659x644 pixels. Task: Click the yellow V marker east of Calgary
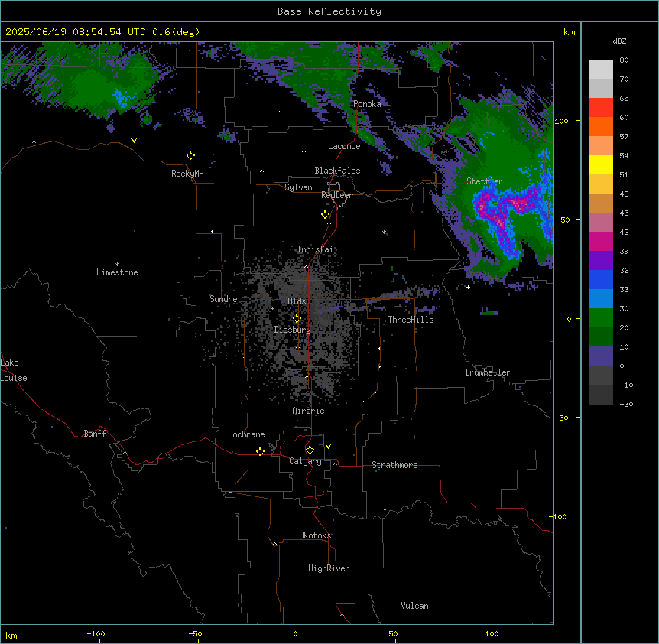click(328, 447)
